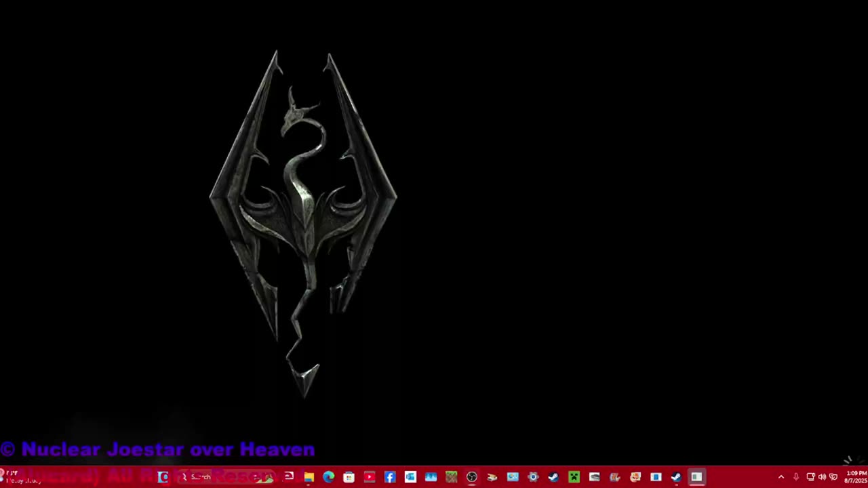The height and width of the screenshot is (488, 868).
Task: Open the weather widget on the taskbar
Action: (x=20, y=476)
